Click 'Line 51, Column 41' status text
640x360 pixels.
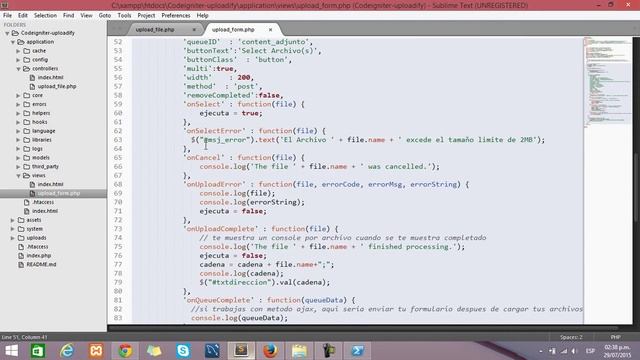[x=24, y=337]
